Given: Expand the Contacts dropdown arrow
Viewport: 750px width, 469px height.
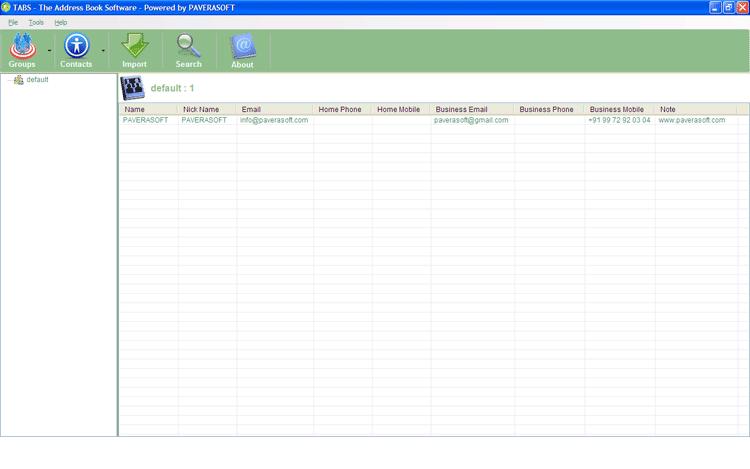Looking at the screenshot, I should coord(103,51).
